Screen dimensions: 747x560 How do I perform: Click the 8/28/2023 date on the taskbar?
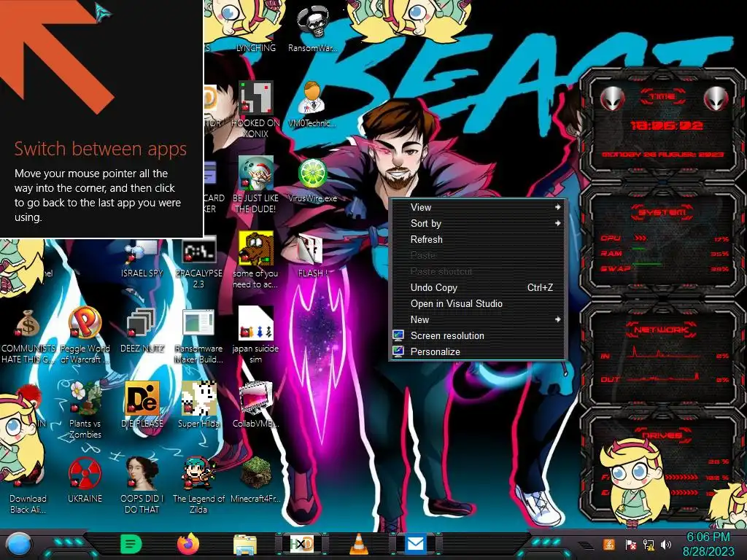(x=708, y=551)
